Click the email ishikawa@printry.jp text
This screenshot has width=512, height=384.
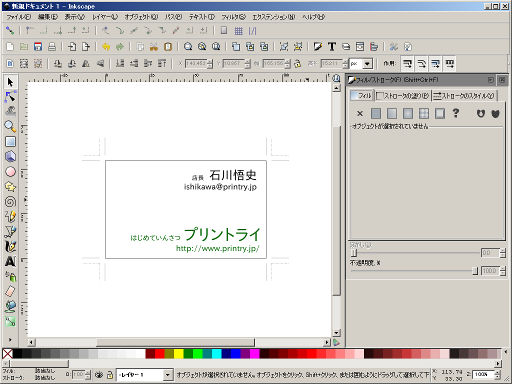(220, 187)
